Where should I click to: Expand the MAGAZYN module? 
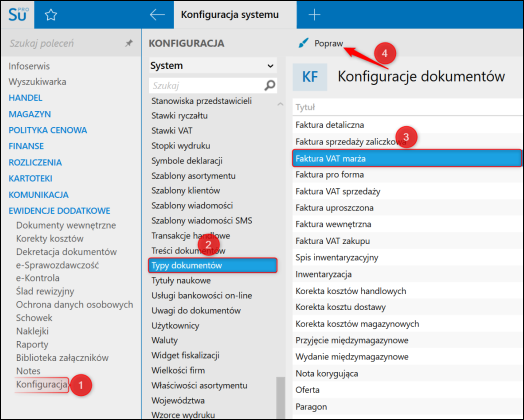(x=30, y=114)
